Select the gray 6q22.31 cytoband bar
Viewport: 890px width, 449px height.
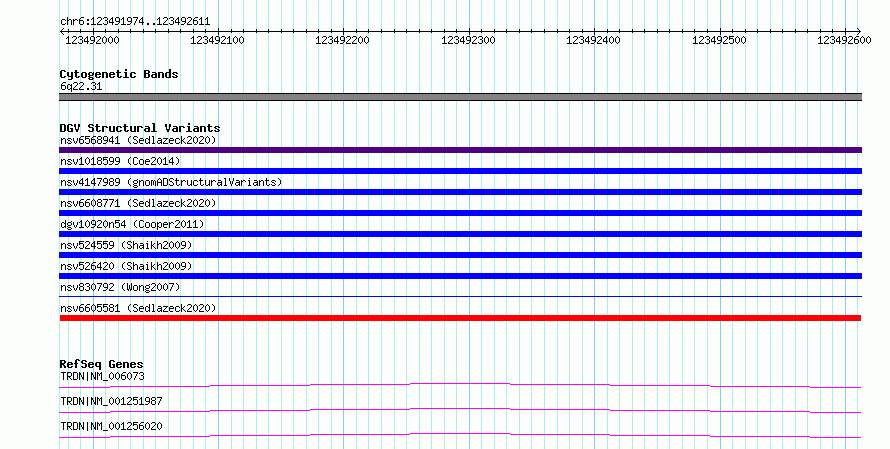(460, 97)
